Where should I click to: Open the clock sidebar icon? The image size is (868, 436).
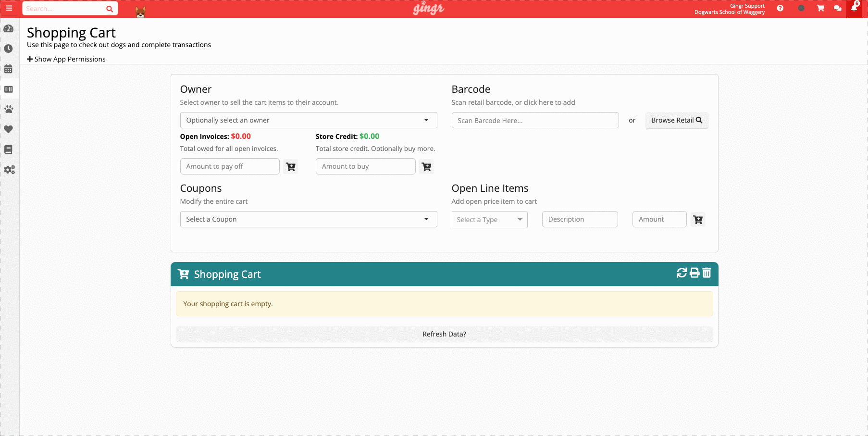[x=9, y=49]
